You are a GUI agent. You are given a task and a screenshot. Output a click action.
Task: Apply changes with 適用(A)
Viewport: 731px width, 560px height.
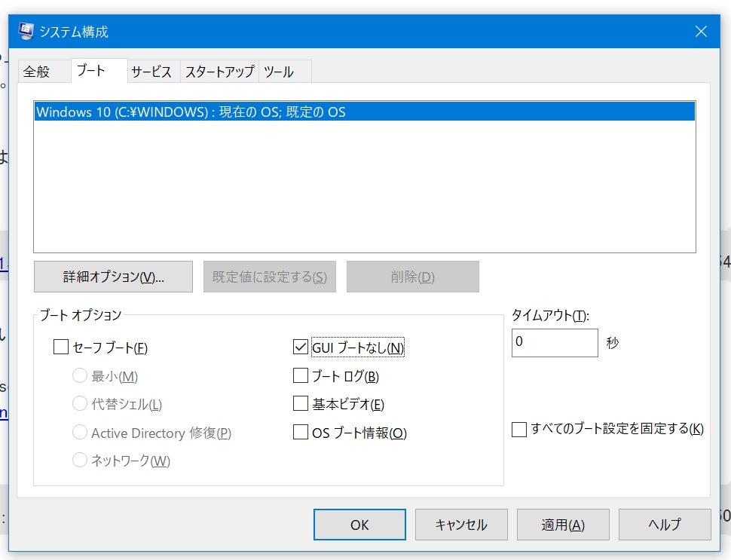point(563,525)
